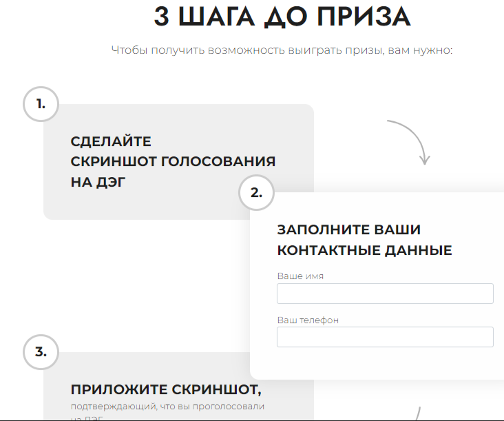
Task: Click the 'Ваш телефон' label
Action: click(308, 320)
